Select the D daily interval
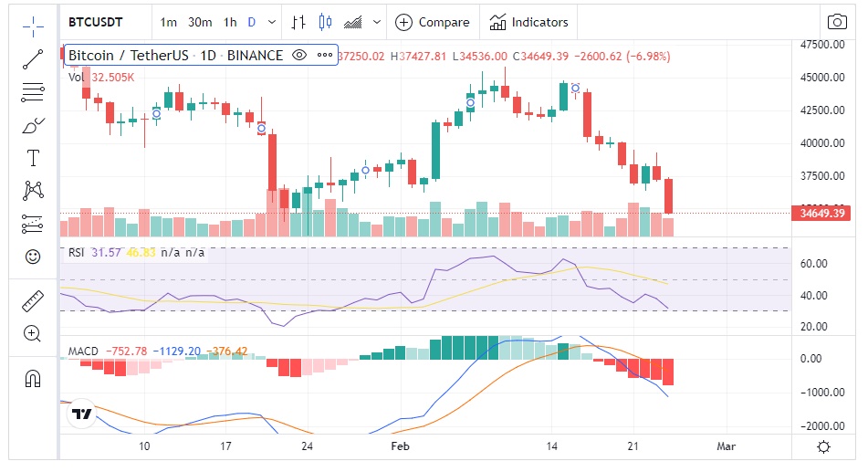868x472 pixels. pos(251,22)
